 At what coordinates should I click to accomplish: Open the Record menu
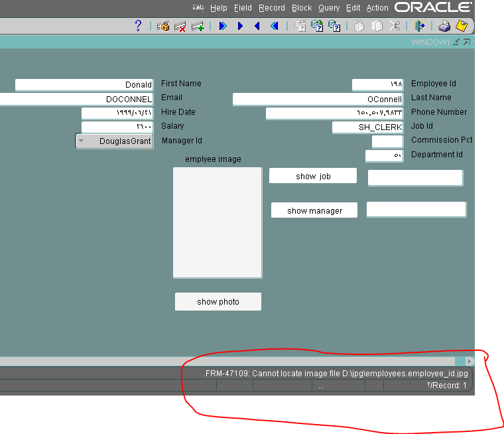point(271,8)
